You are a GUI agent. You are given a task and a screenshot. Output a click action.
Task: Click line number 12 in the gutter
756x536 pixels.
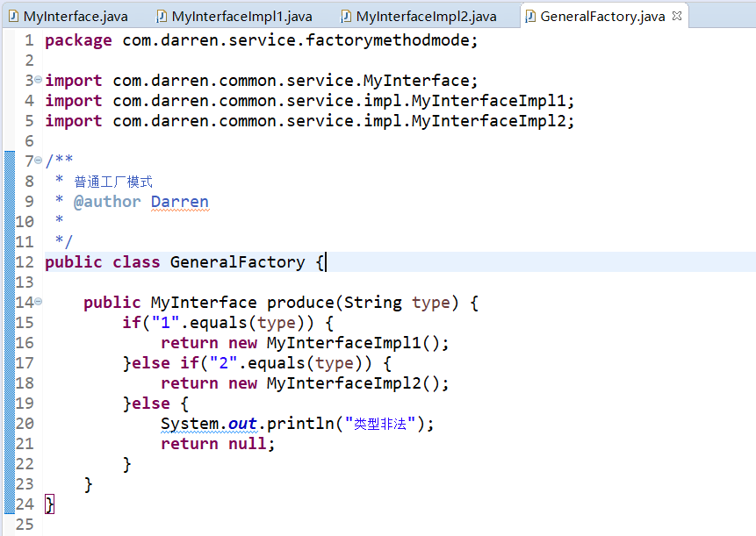pos(25,262)
